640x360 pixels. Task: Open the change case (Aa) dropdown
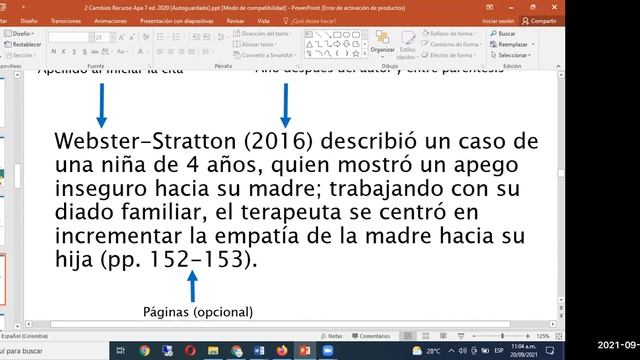coord(122,52)
